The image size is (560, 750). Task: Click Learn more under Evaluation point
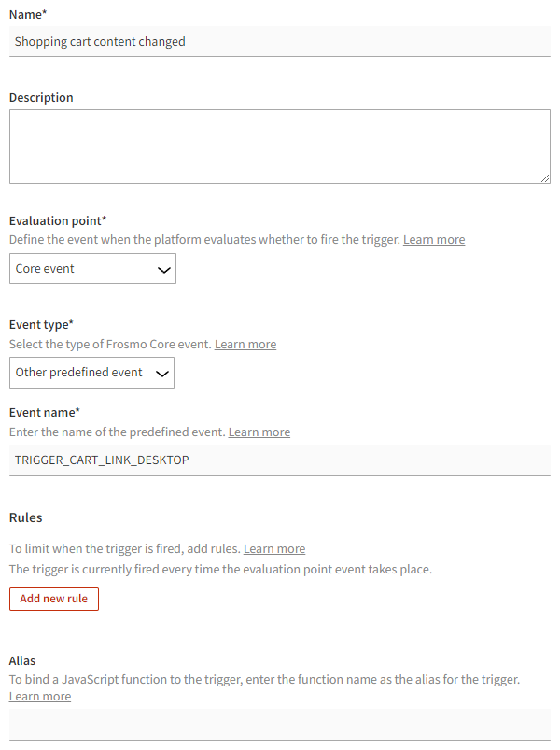coord(433,239)
